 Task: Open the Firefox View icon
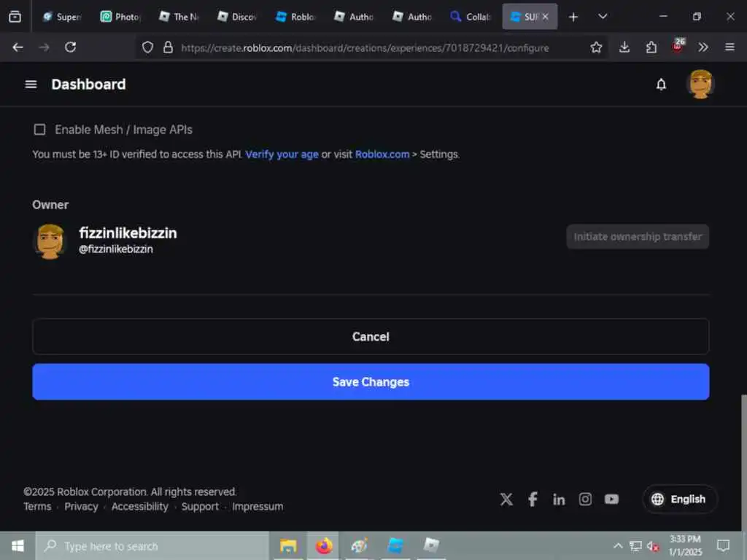[15, 17]
